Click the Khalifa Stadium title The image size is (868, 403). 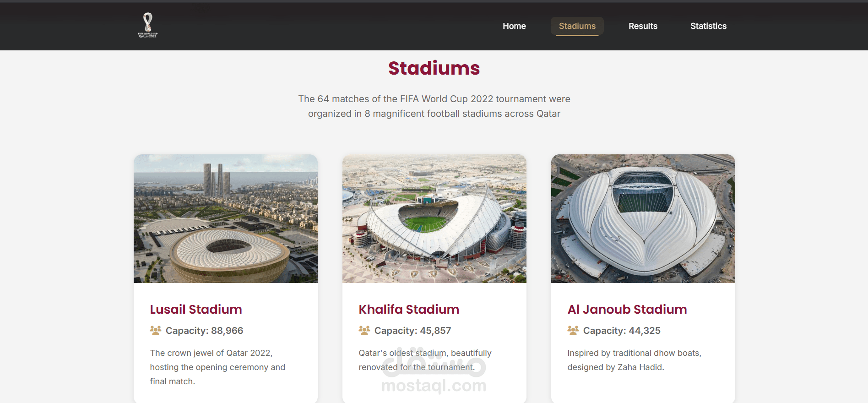[409, 310]
